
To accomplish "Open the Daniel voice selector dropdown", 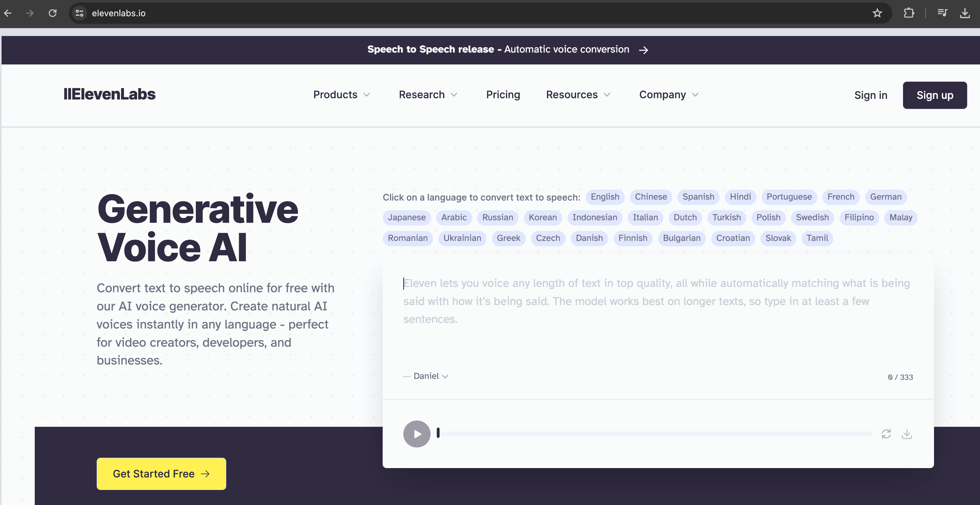I will click(x=431, y=376).
